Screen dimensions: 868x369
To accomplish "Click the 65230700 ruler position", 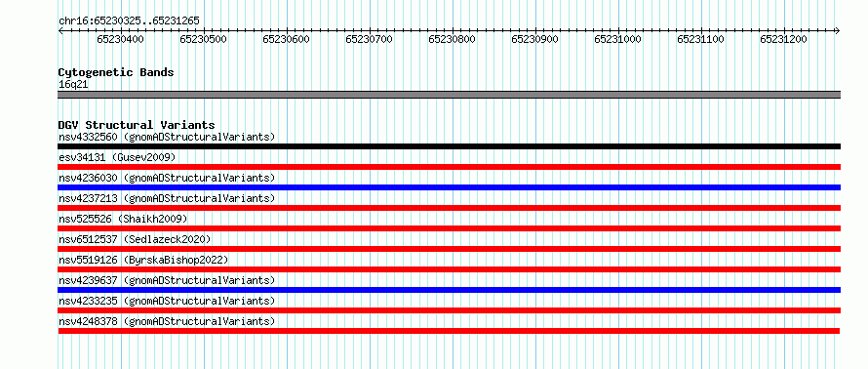I will (x=370, y=39).
